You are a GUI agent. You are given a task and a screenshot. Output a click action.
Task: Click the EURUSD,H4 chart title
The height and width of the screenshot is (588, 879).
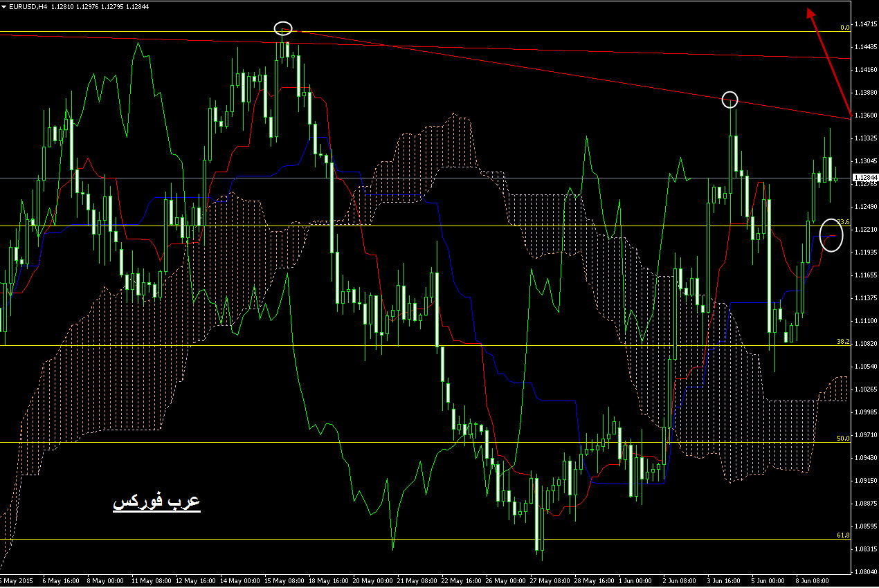tap(28, 6)
